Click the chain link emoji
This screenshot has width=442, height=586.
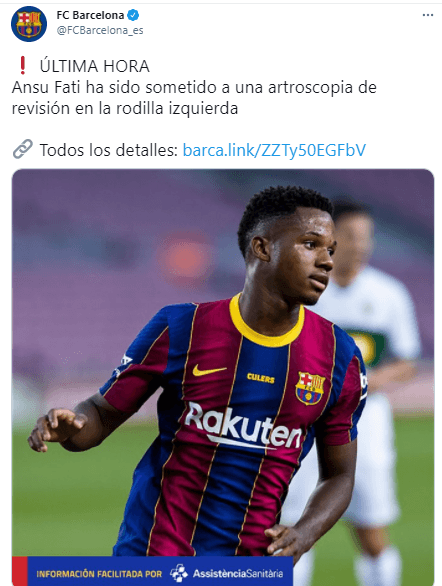click(23, 149)
